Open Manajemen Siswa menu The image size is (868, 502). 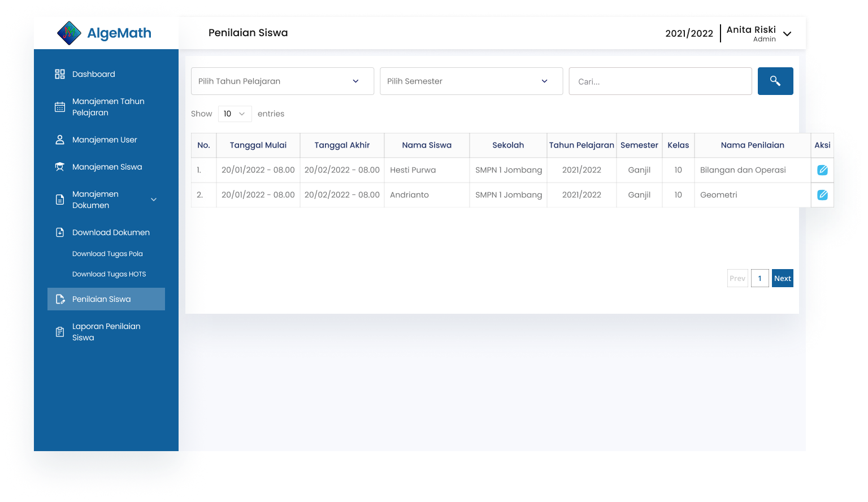[106, 167]
